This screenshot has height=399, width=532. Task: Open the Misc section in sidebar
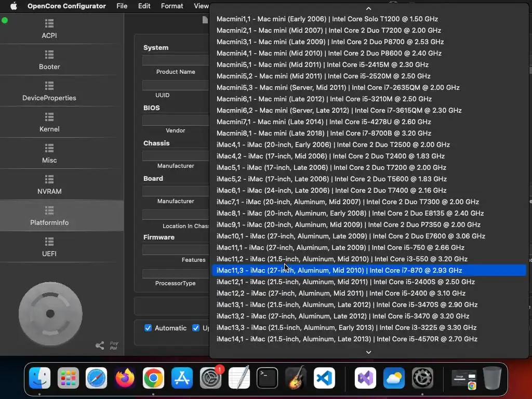coord(49,154)
